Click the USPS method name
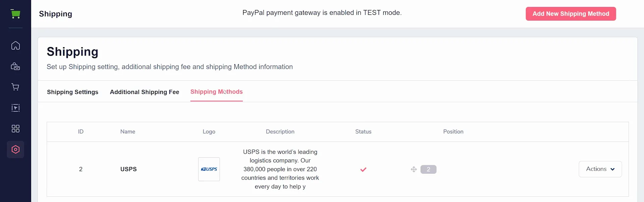The width and height of the screenshot is (644, 202). pyautogui.click(x=128, y=169)
